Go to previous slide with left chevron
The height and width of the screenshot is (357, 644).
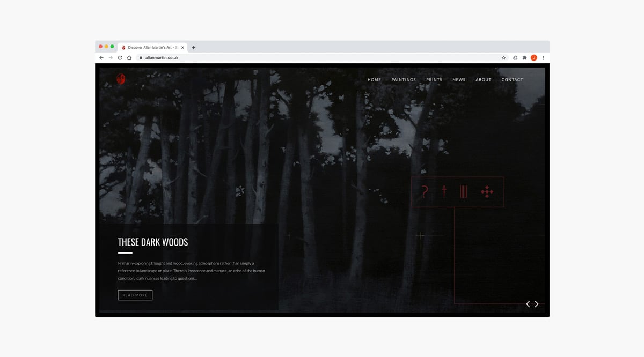528,304
